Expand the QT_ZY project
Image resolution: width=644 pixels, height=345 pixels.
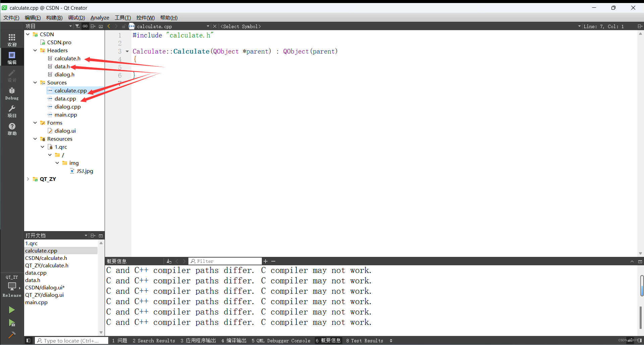pyautogui.click(x=28, y=179)
